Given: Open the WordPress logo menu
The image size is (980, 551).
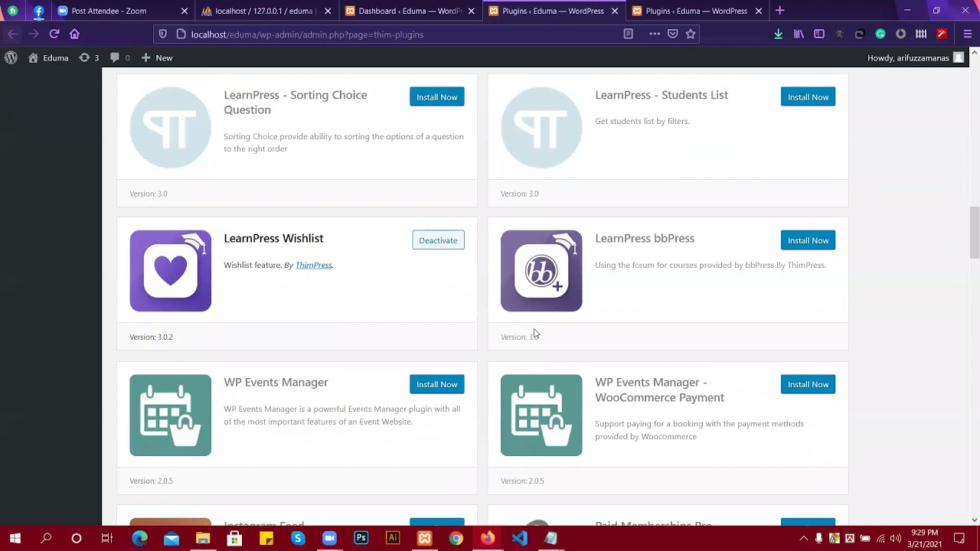Looking at the screenshot, I should [11, 57].
